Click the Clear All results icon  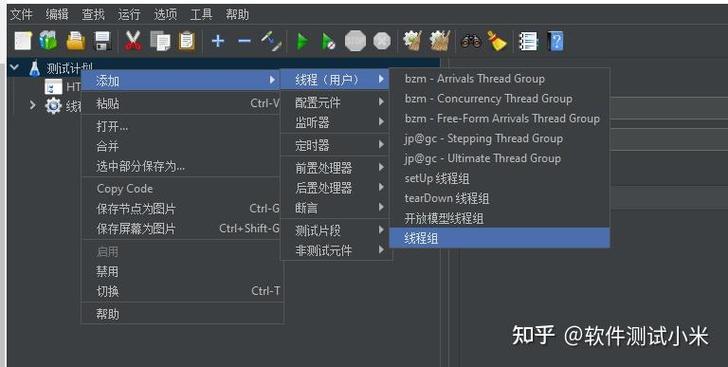click(440, 41)
